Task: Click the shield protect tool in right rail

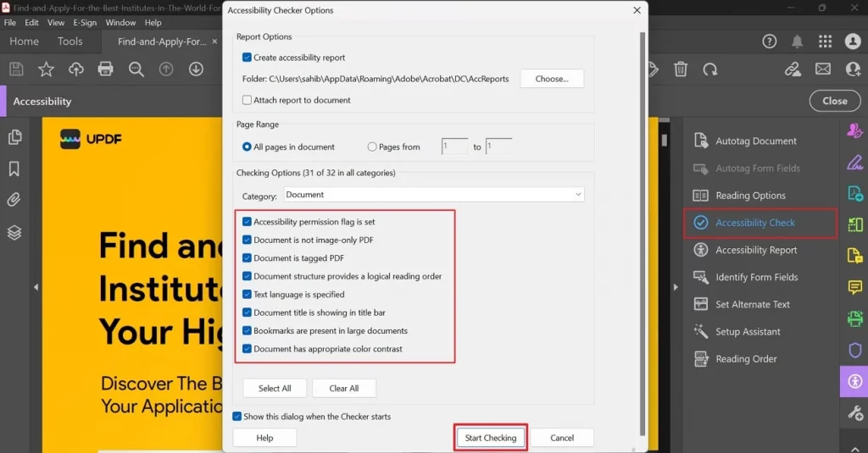Action: (854, 350)
